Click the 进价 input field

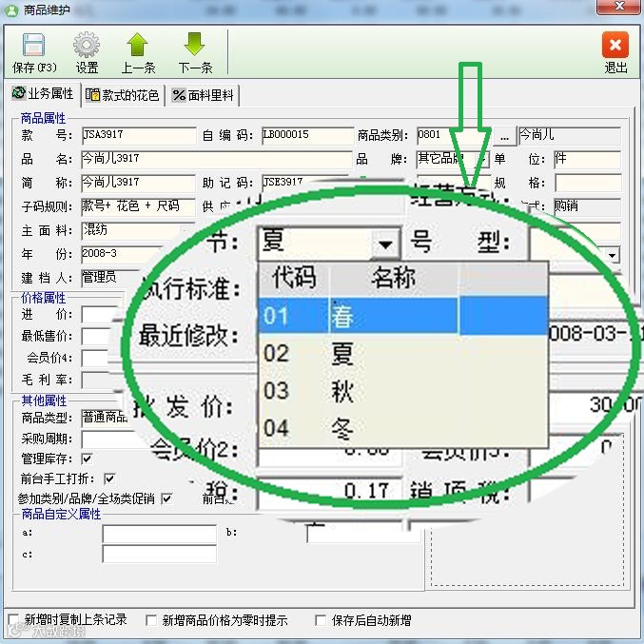pos(99,315)
